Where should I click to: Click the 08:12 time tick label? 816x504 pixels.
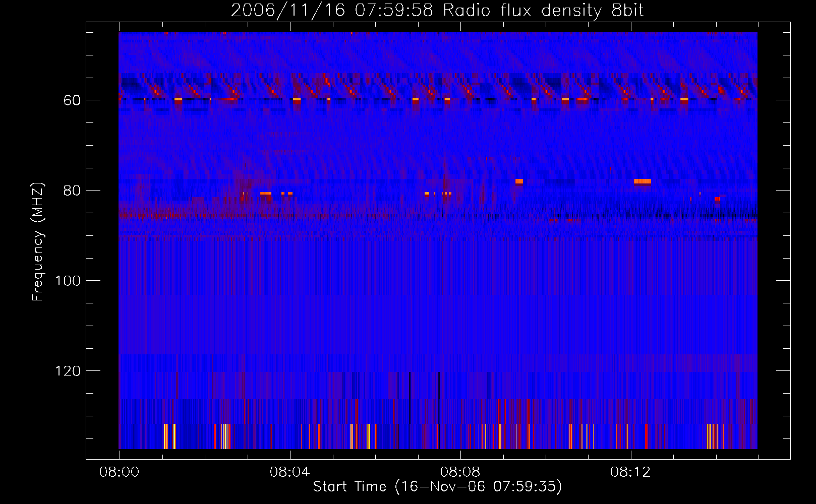click(630, 472)
